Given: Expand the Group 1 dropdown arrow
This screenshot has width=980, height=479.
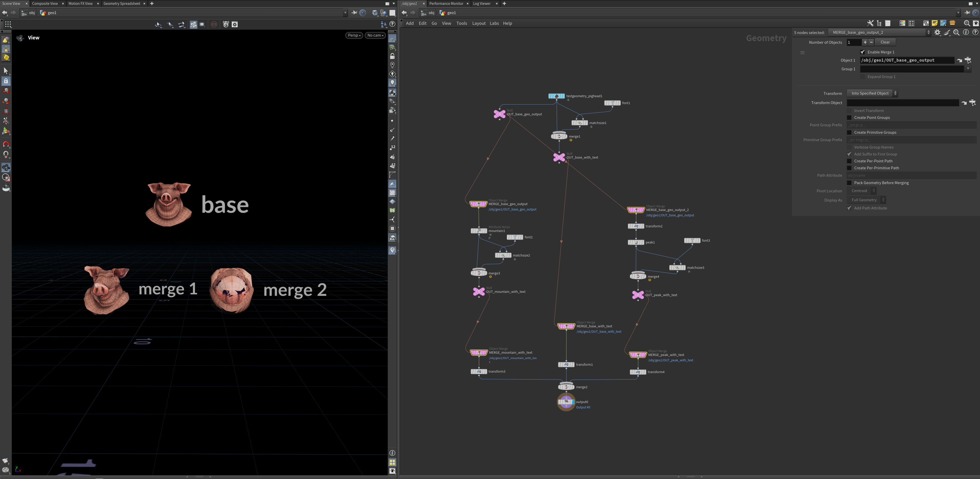Looking at the screenshot, I should [x=968, y=69].
